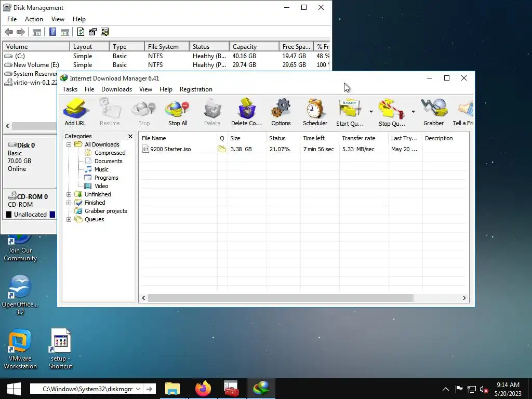Select the Compressed category
This screenshot has height=399, width=532.
pyautogui.click(x=110, y=153)
